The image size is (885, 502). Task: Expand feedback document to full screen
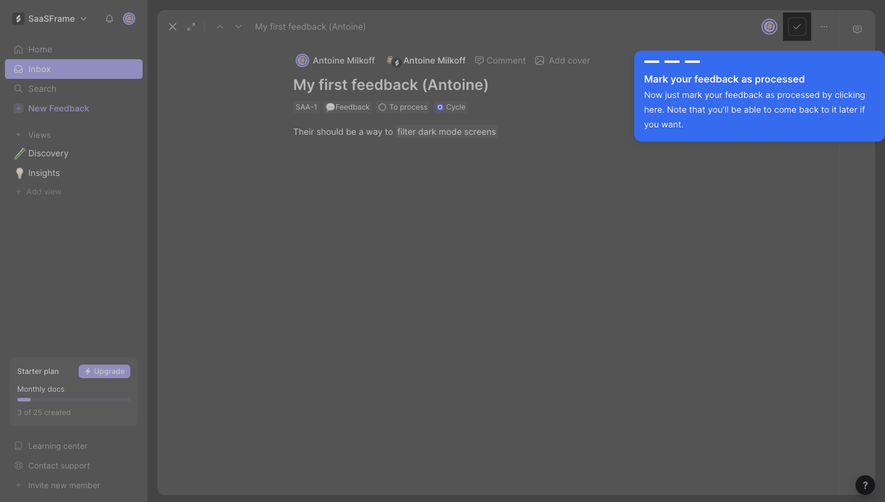pos(191,27)
